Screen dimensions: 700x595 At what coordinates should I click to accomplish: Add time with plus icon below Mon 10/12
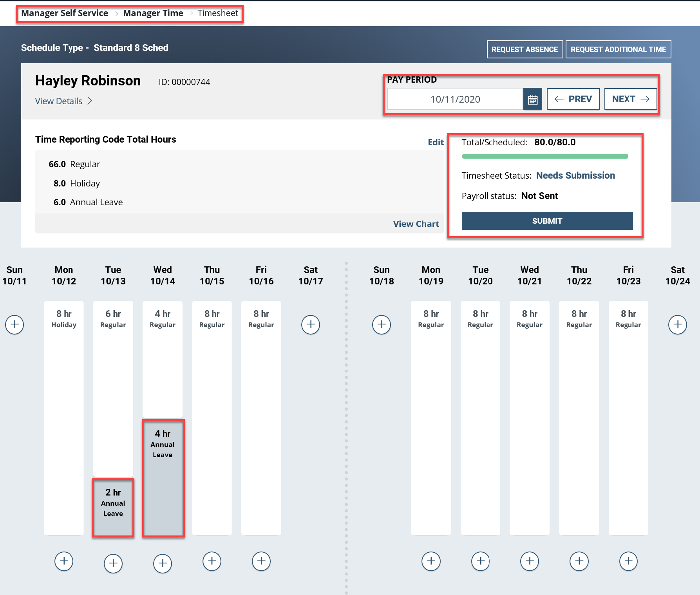tap(64, 562)
